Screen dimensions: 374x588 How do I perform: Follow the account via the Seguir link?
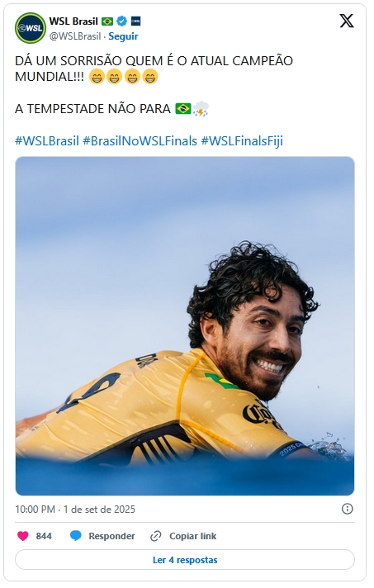[123, 36]
